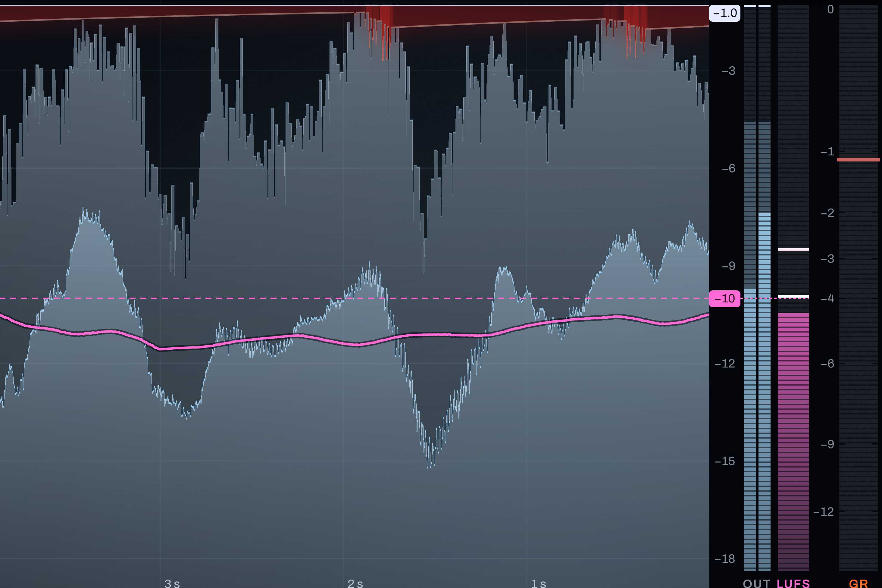Click the orange GR meter label
The image size is (882, 588).
859,583
